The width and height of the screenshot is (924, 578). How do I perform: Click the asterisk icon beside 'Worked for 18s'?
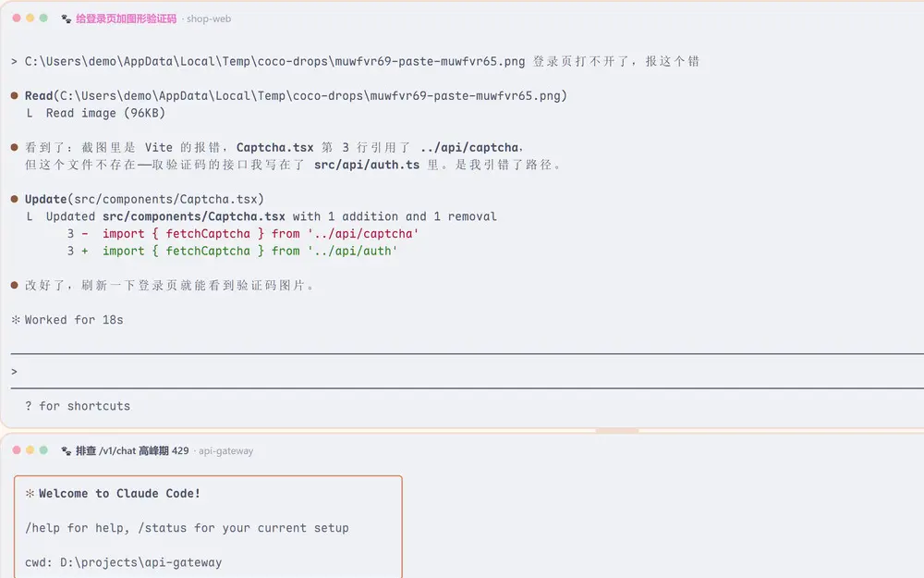(x=16, y=320)
